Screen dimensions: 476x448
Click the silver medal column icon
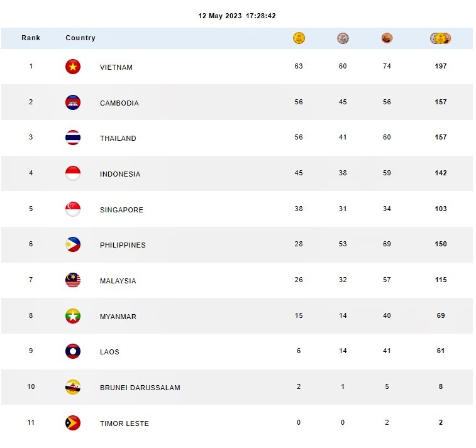pos(343,38)
